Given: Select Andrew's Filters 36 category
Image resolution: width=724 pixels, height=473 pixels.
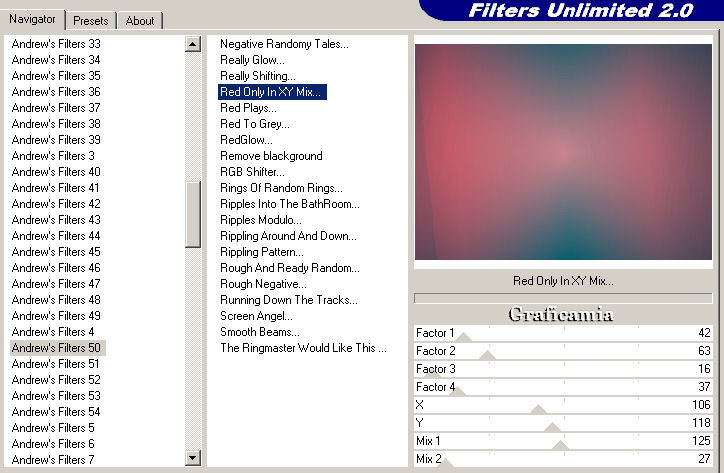Looking at the screenshot, I should pos(56,92).
